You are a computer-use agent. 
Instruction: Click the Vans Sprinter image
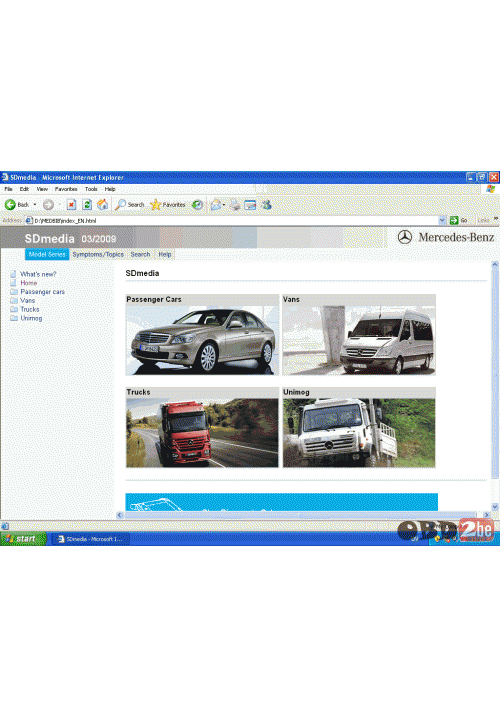pos(359,340)
